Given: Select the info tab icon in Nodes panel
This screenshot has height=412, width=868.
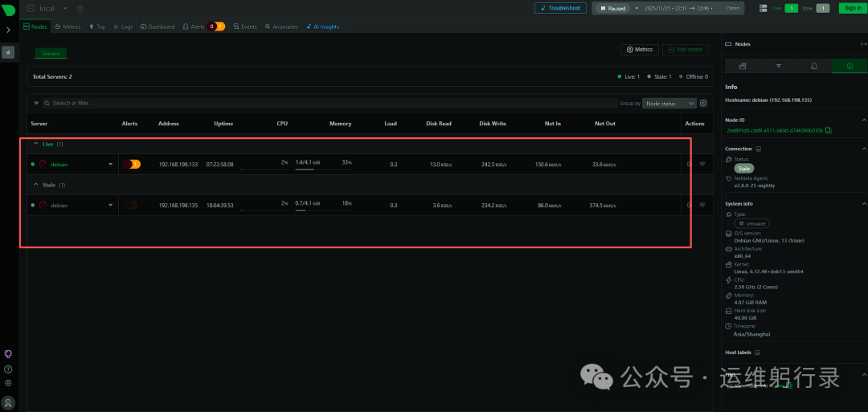Looking at the screenshot, I should tap(849, 66).
